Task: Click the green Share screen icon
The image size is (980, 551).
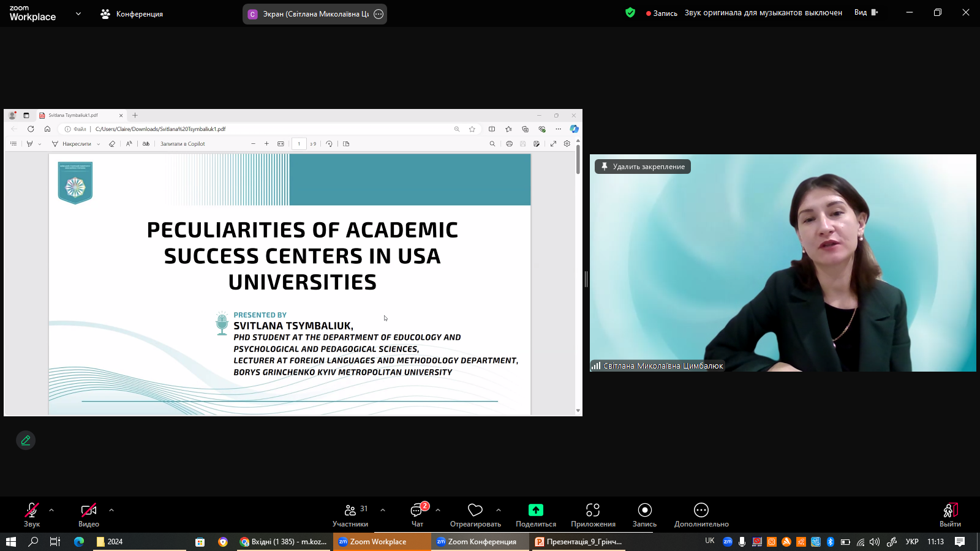Action: [535, 510]
